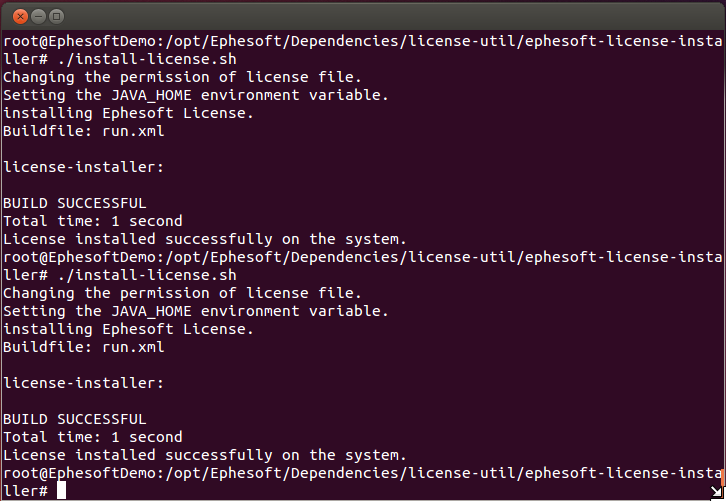Click the first 'Buildfile: run.xml' line
The height and width of the screenshot is (501, 726).
pyautogui.click(x=84, y=131)
